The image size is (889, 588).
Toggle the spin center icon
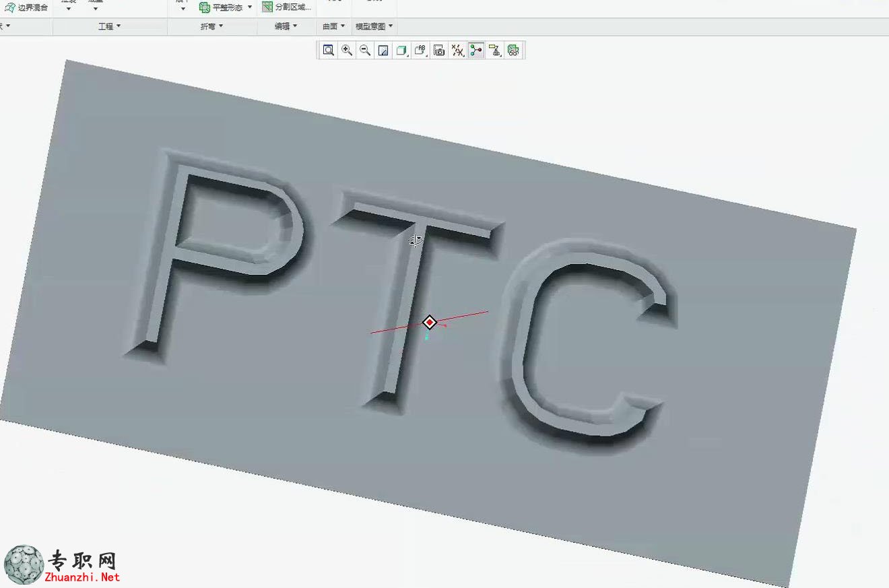click(x=476, y=51)
